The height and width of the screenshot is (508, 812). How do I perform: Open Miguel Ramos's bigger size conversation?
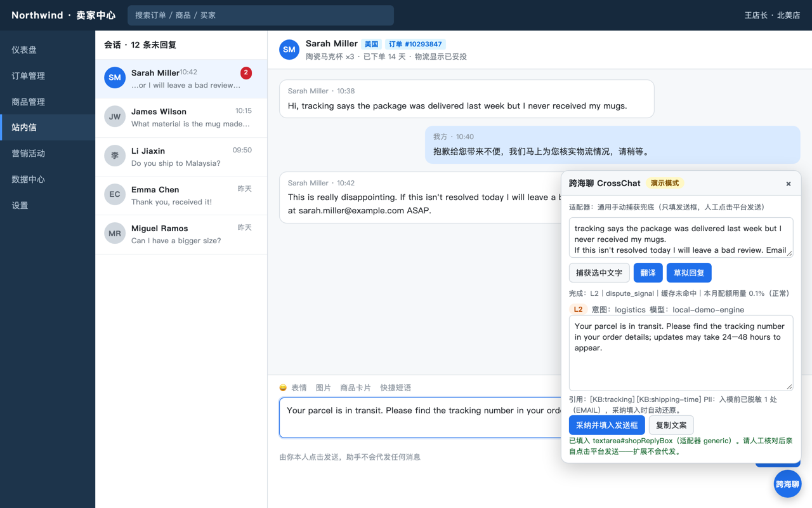(181, 234)
